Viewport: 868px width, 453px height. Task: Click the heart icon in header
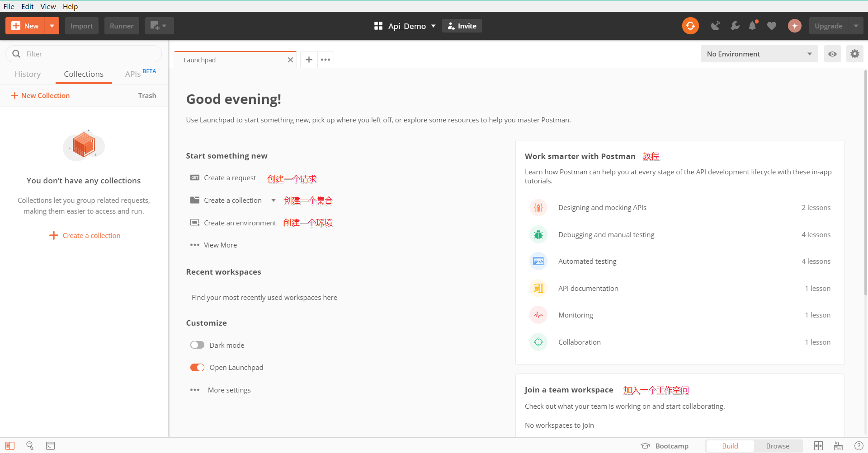coord(772,26)
